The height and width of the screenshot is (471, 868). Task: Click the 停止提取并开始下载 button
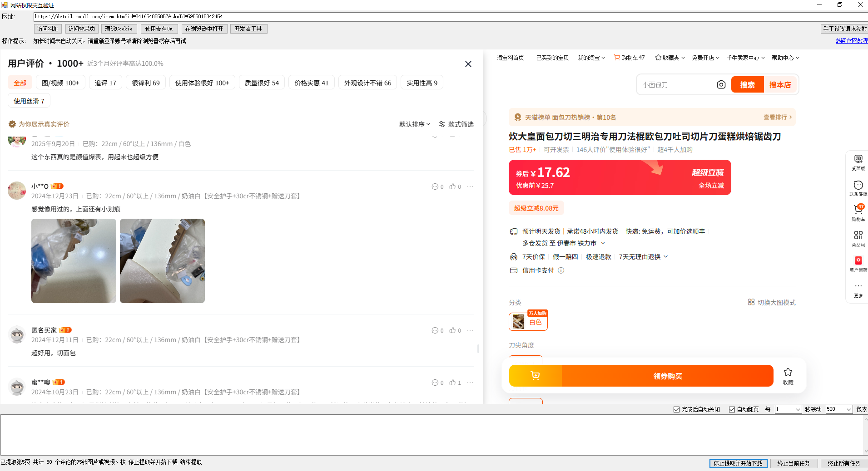coord(738,463)
